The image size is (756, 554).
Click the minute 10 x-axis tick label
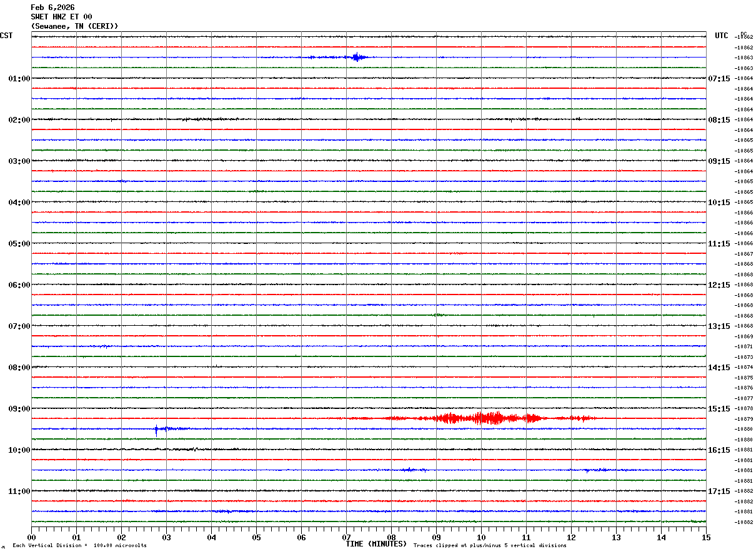tap(481, 537)
